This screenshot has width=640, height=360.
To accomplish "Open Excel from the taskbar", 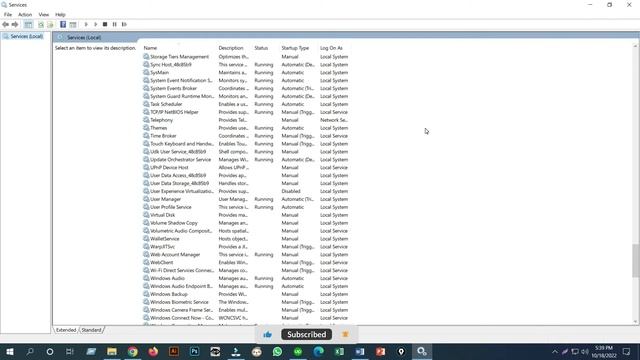I will pos(339,351).
